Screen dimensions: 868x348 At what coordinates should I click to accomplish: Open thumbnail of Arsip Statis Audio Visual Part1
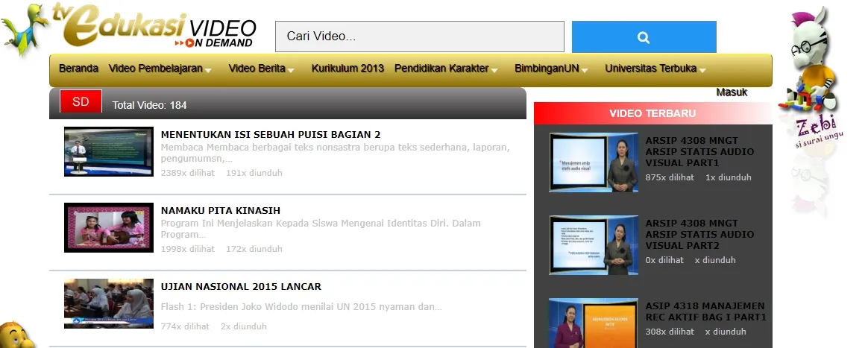click(x=594, y=162)
